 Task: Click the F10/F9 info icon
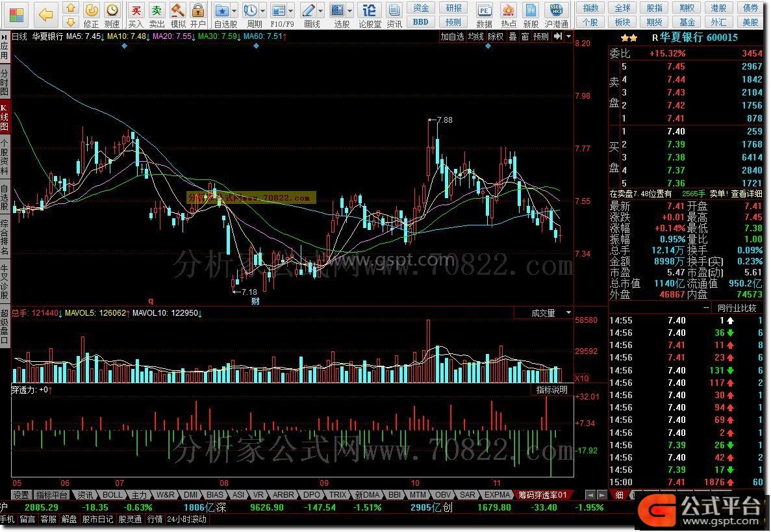279,15
